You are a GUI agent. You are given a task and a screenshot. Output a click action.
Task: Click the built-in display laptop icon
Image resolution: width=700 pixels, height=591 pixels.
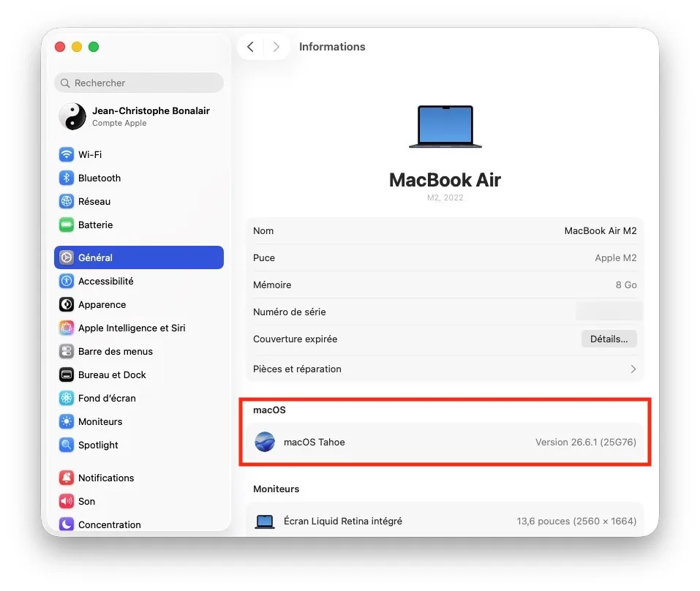click(x=265, y=522)
